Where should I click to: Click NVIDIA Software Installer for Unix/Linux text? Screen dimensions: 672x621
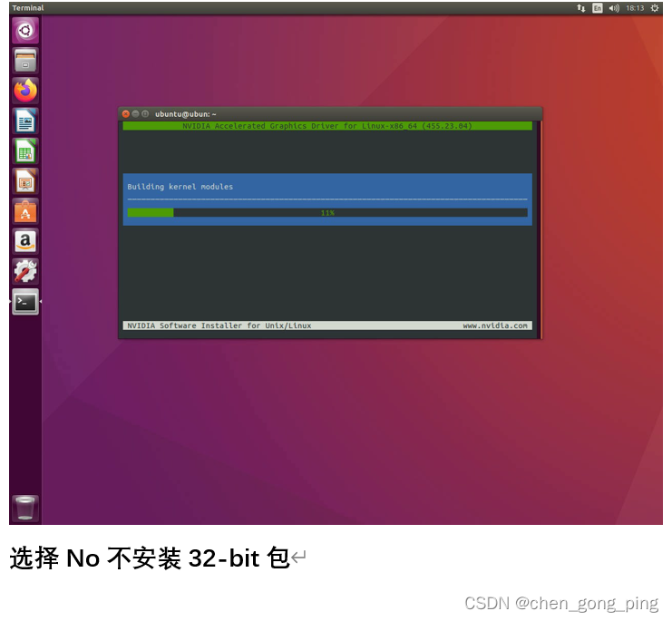pos(219,326)
